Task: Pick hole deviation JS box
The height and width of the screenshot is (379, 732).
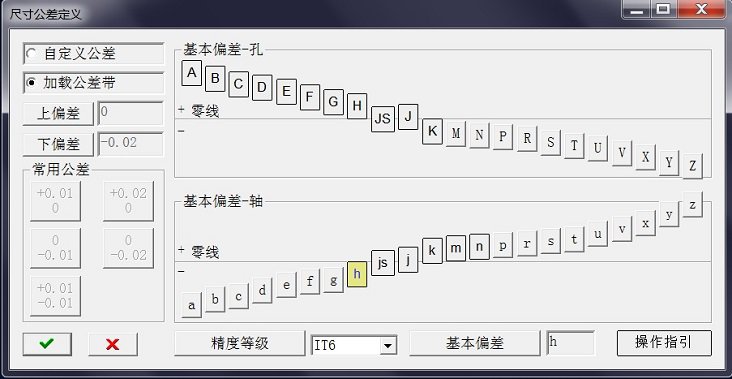Action: point(383,119)
